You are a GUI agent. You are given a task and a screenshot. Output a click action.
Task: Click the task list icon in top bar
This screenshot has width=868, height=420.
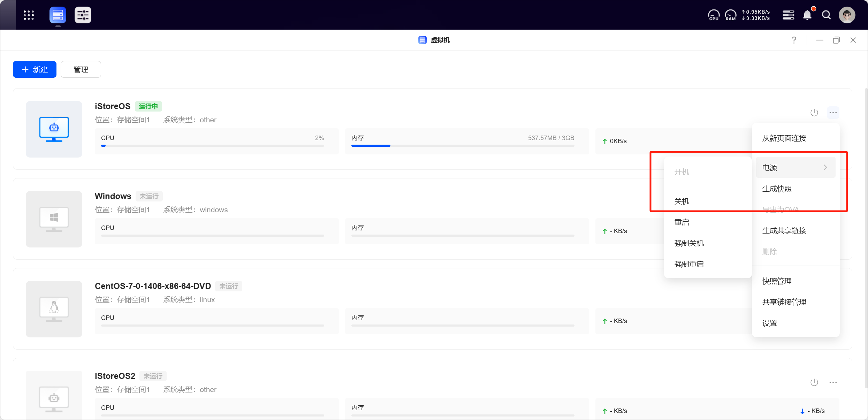pyautogui.click(x=788, y=15)
